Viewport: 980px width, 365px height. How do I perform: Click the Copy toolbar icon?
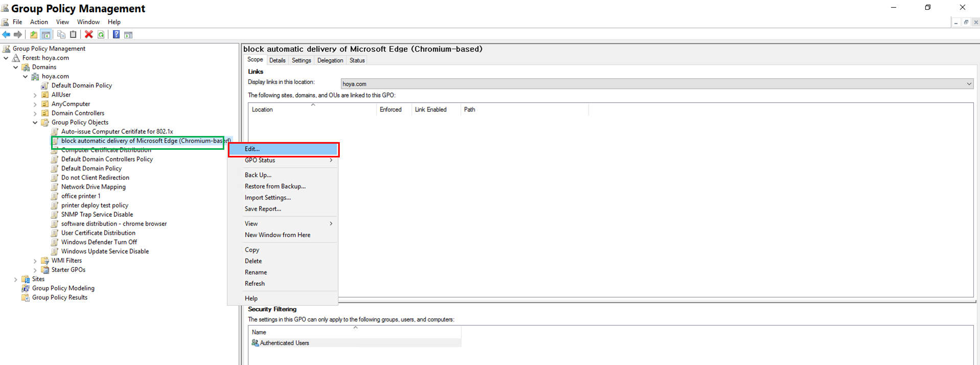[61, 35]
